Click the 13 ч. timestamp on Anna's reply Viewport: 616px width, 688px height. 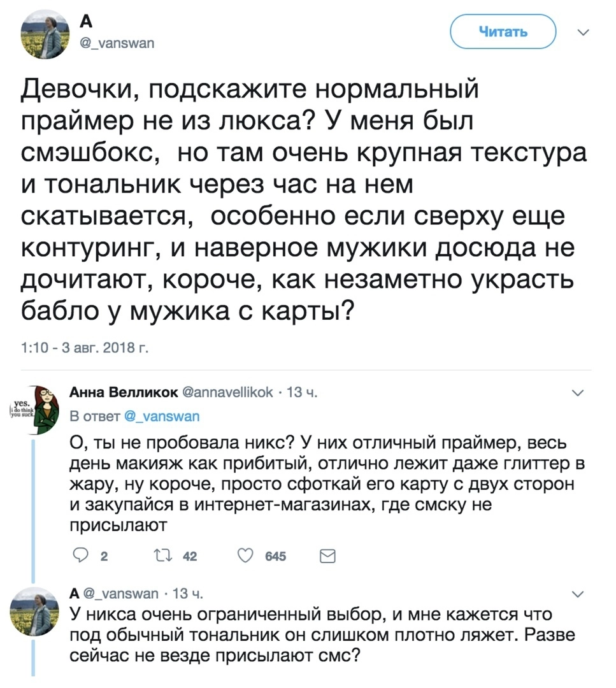point(299,393)
